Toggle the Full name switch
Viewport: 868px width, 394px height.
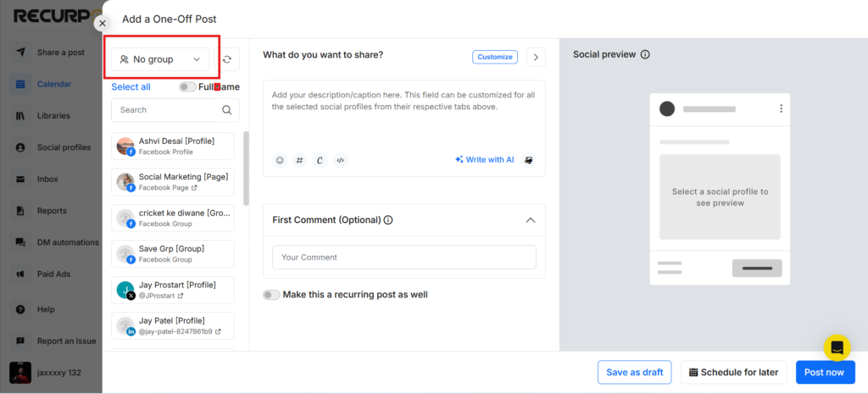[187, 87]
